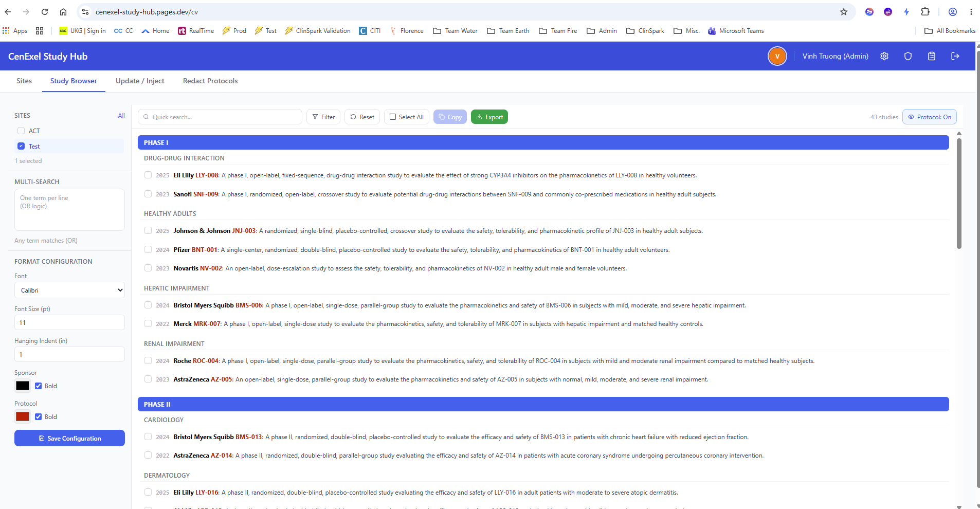The height and width of the screenshot is (509, 980).
Task: Go to browser home icon
Action: [63, 12]
